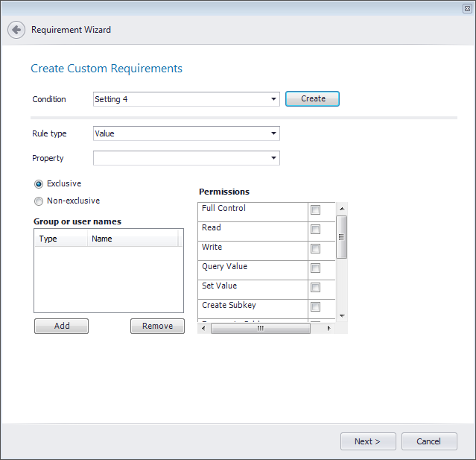Image resolution: width=476 pixels, height=460 pixels.
Task: Select the Non-exclusive radio button
Action: (39, 201)
